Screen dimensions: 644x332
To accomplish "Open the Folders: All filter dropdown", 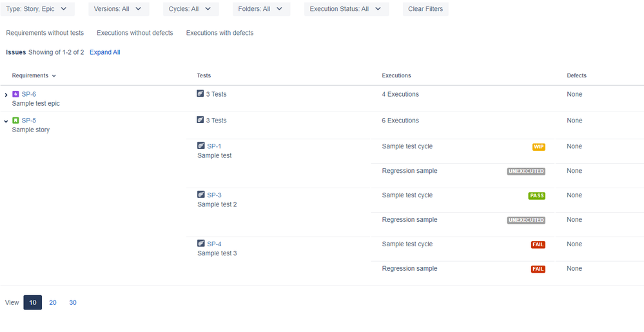I will click(x=261, y=9).
